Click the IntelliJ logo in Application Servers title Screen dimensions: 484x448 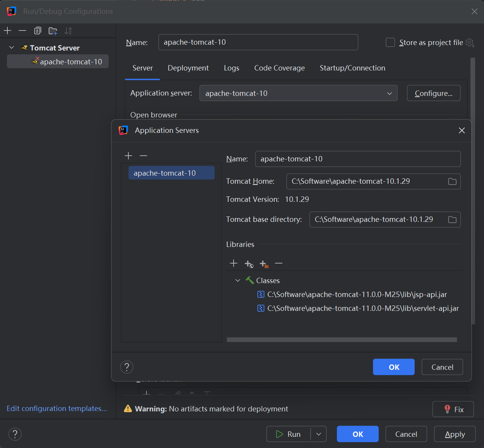click(123, 130)
